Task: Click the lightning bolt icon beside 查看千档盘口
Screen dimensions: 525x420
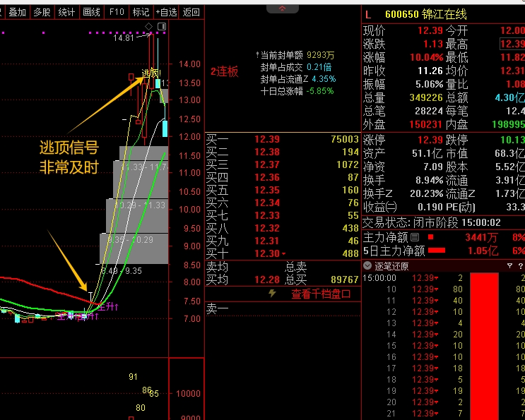Action: click(x=272, y=294)
